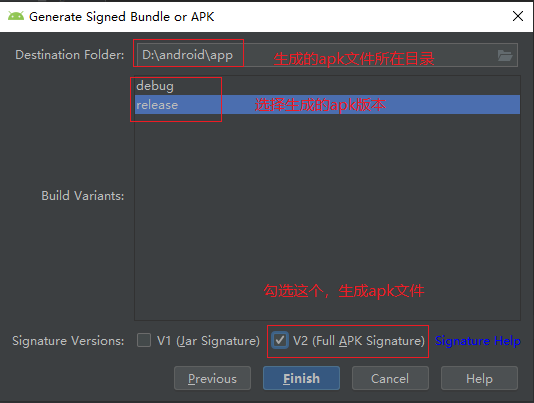Click the Build Variants label
Viewport: 534px width, 403px height.
[83, 196]
